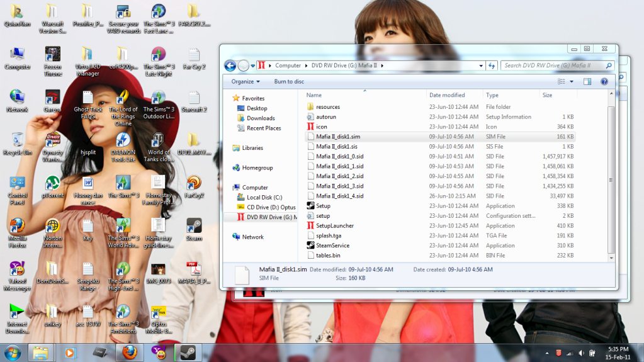The height and width of the screenshot is (362, 644).
Task: Click the refresh button beside the address bar
Action: [x=492, y=65]
